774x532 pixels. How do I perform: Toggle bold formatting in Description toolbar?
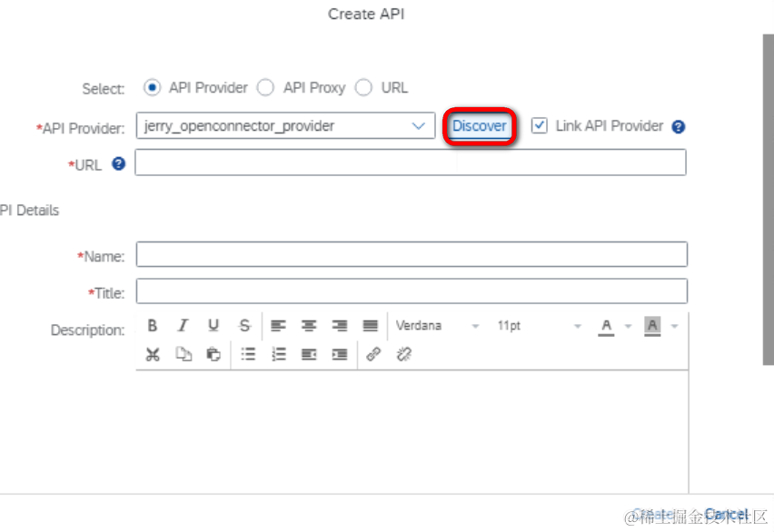152,325
